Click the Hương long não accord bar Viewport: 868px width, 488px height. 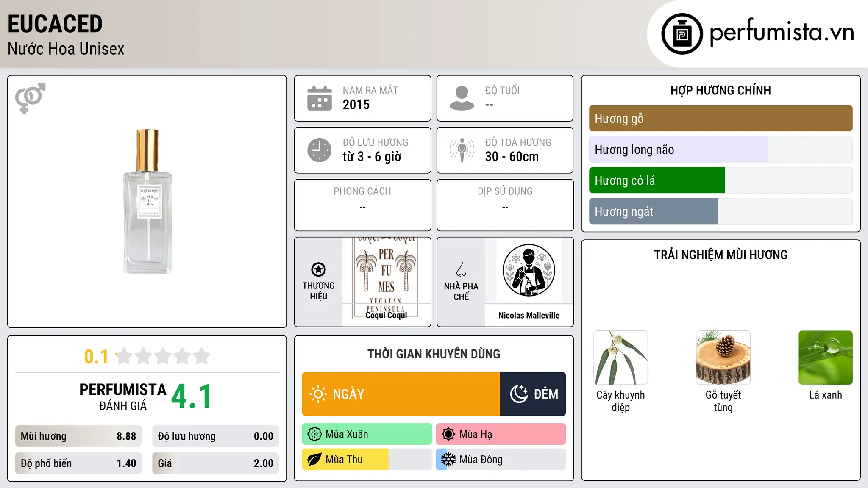(x=721, y=150)
